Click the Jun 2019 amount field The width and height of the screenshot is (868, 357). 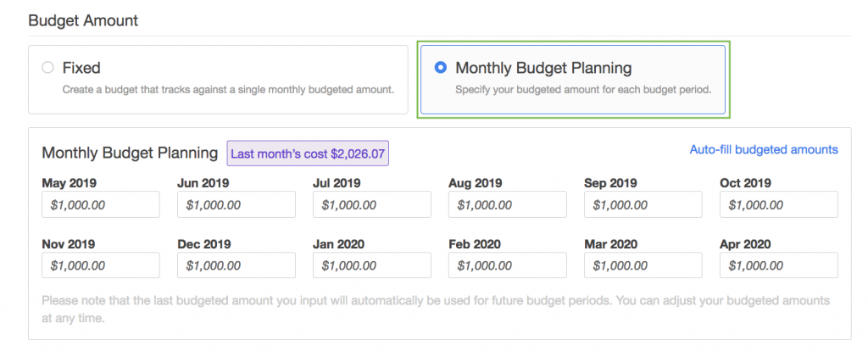[x=236, y=204]
